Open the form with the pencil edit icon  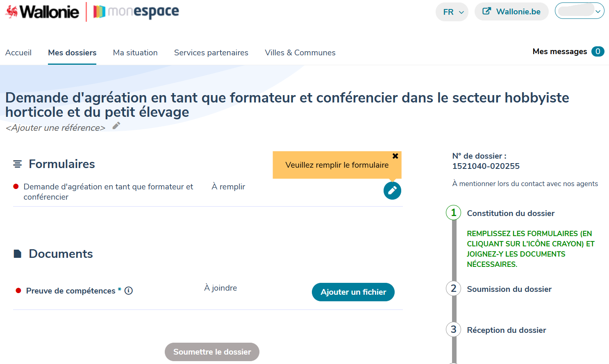pyautogui.click(x=392, y=190)
